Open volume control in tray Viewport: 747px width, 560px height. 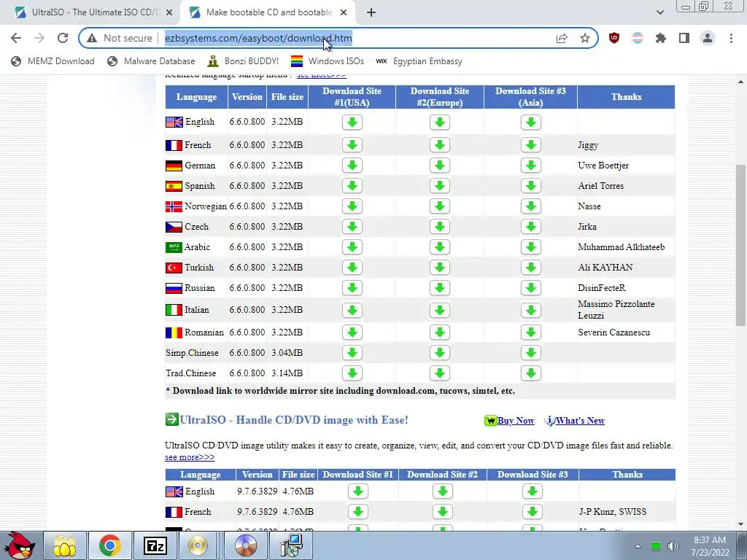[x=673, y=546]
